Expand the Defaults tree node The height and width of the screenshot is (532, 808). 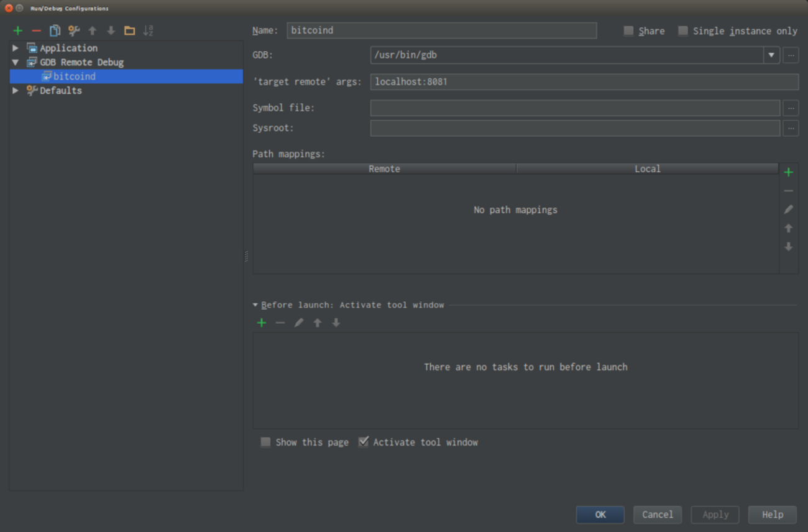15,90
